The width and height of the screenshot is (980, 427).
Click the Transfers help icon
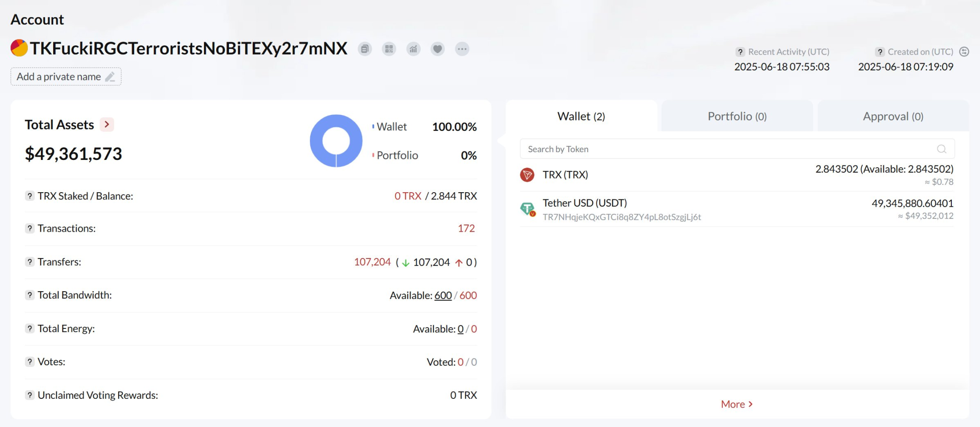[30, 262]
